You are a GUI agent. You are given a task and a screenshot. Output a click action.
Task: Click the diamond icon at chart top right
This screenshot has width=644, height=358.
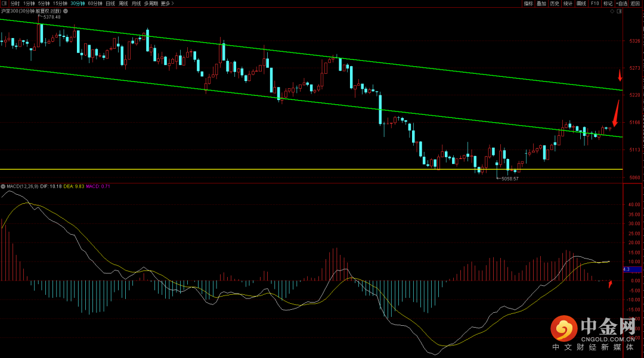click(x=612, y=11)
